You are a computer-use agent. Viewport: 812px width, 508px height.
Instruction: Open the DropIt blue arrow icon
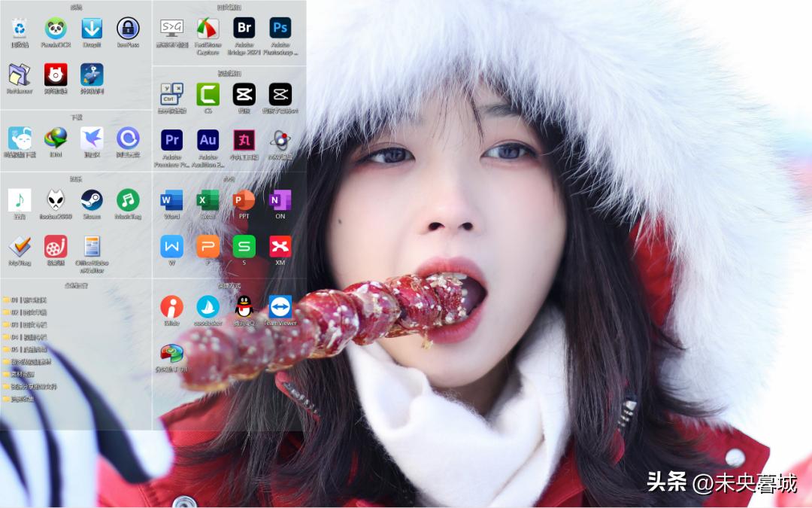[92, 29]
